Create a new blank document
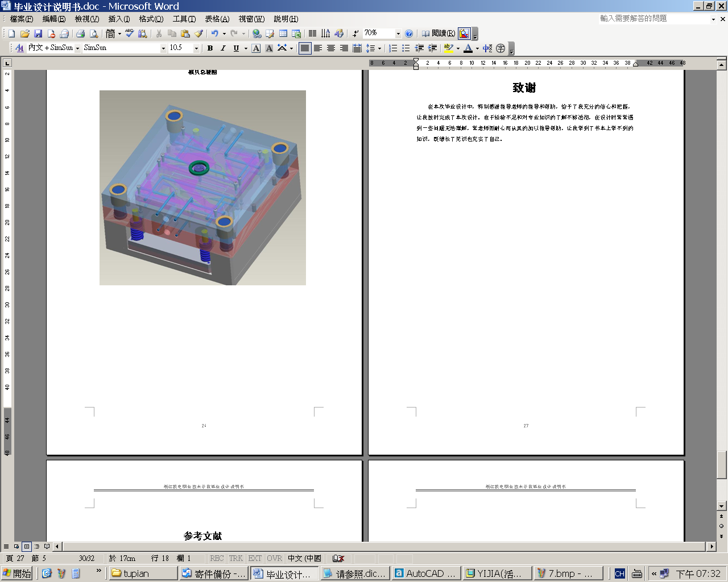This screenshot has height=582, width=728. pos(11,34)
